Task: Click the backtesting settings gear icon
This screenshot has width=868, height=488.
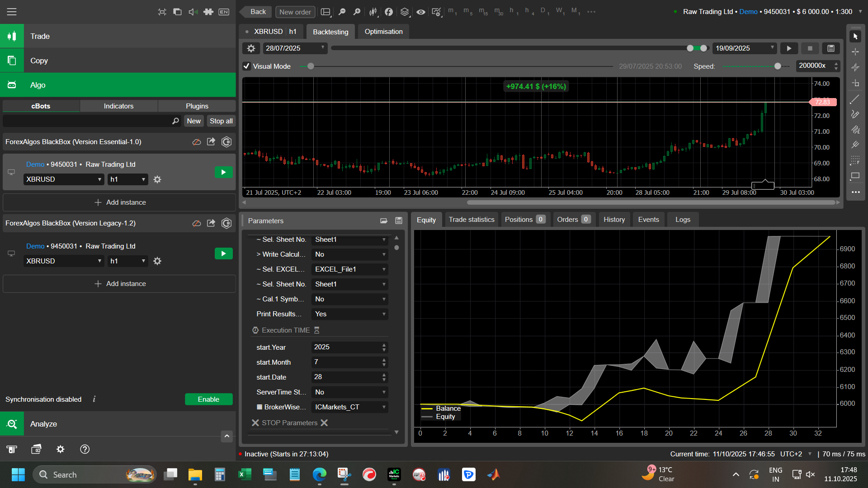Action: click(251, 48)
